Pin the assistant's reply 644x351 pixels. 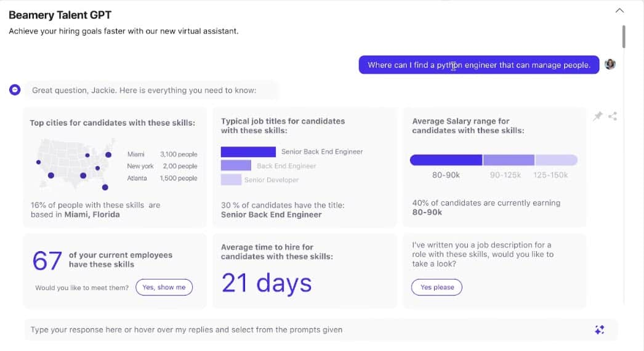click(597, 116)
